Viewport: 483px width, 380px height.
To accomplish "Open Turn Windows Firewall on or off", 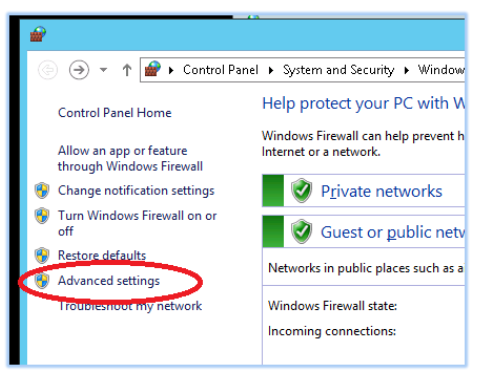I will pos(137,223).
